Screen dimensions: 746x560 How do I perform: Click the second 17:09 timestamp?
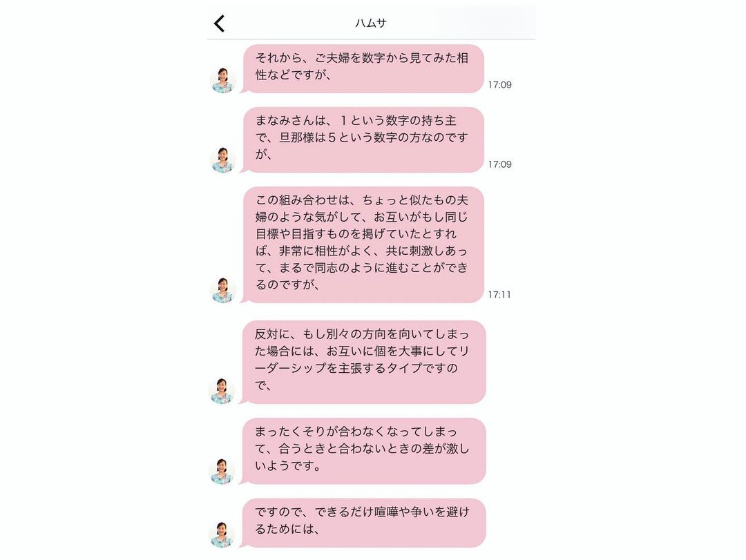499,164
